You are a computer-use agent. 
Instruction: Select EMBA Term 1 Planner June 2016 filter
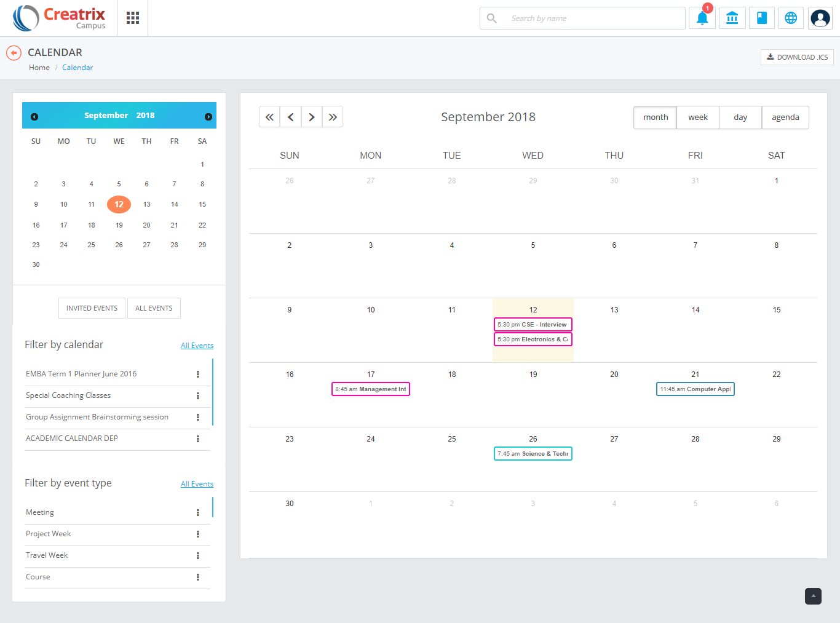[x=81, y=374]
